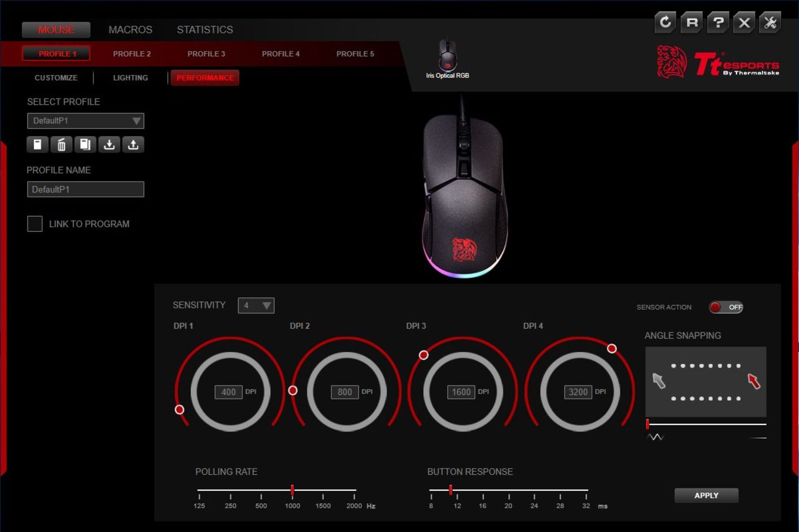Delete profile using trash can icon

[61, 144]
